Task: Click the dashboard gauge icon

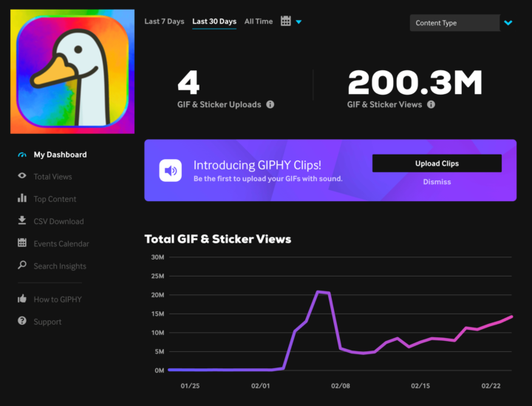Action: click(21, 155)
